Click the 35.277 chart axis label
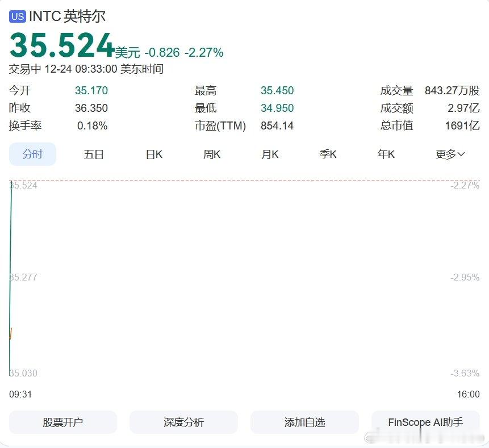Viewport: 489px width, 448px height. pos(23,277)
